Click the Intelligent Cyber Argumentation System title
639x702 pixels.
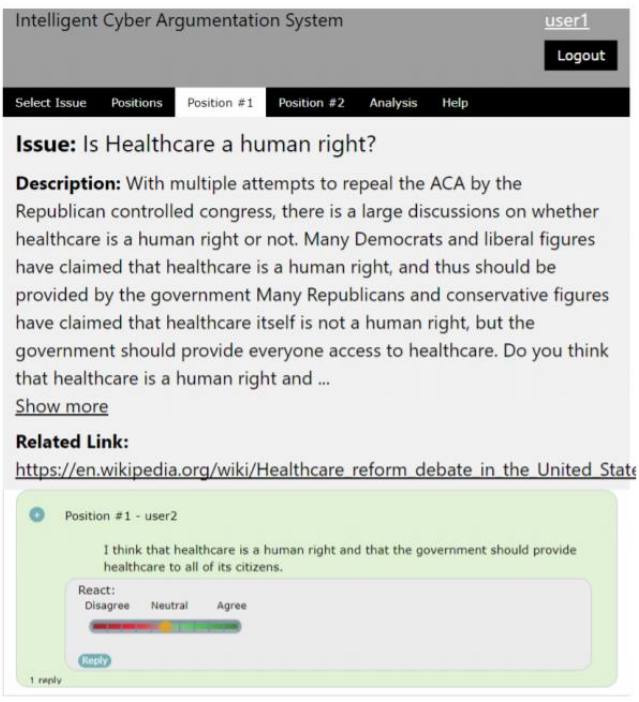click(x=179, y=21)
